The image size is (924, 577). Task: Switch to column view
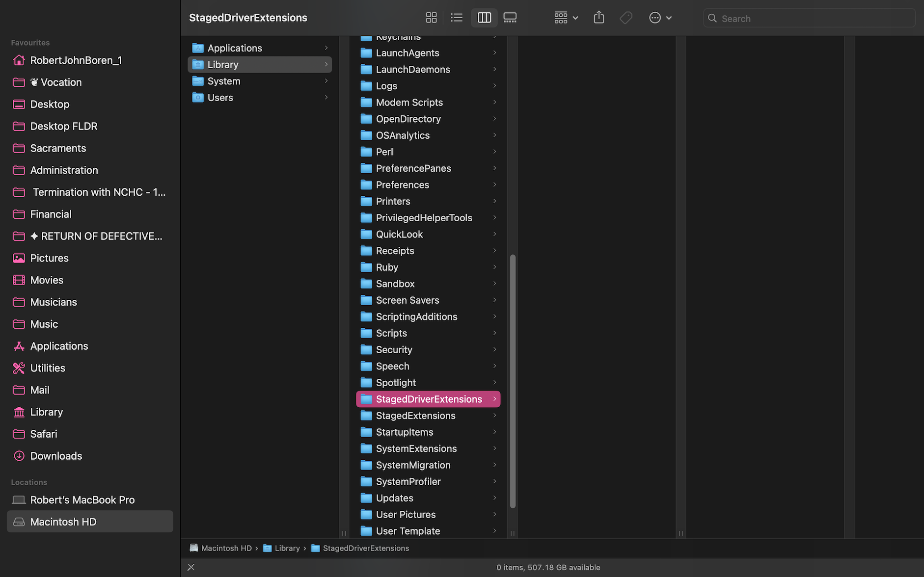[x=484, y=18]
